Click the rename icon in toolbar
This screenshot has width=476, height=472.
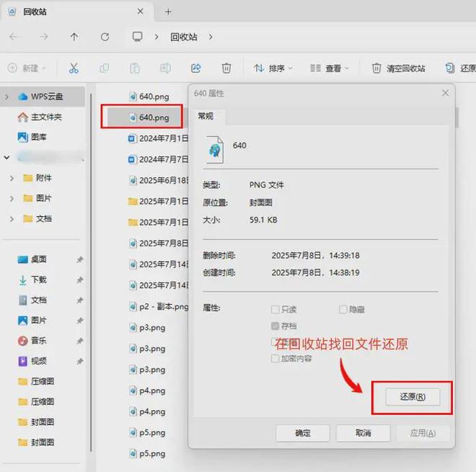pyautogui.click(x=165, y=68)
